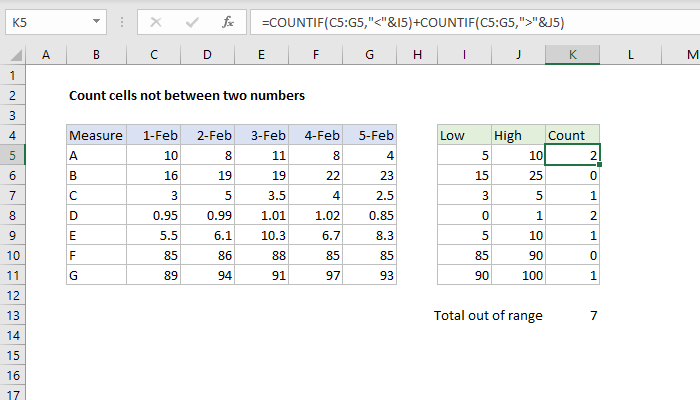Viewport: 700px width, 400px height.
Task: Select column G header
Action: 370,55
